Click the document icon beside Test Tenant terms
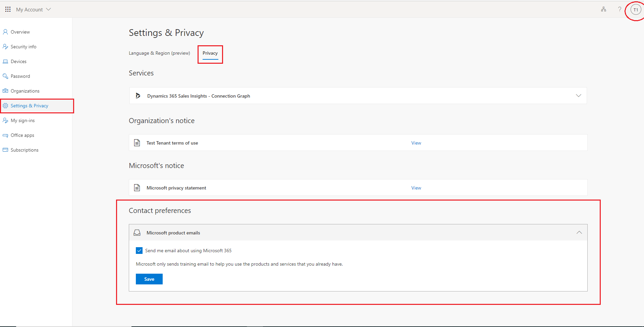This screenshot has height=327, width=644. click(137, 143)
